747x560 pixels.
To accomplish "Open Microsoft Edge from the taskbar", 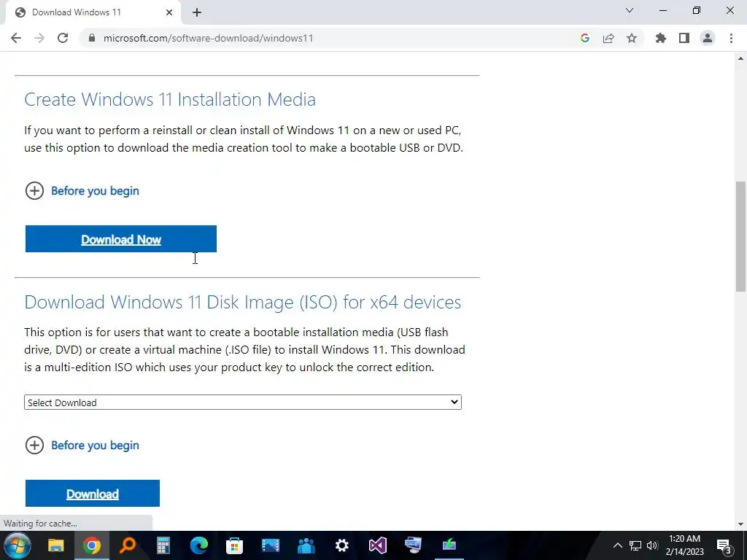I will [198, 545].
